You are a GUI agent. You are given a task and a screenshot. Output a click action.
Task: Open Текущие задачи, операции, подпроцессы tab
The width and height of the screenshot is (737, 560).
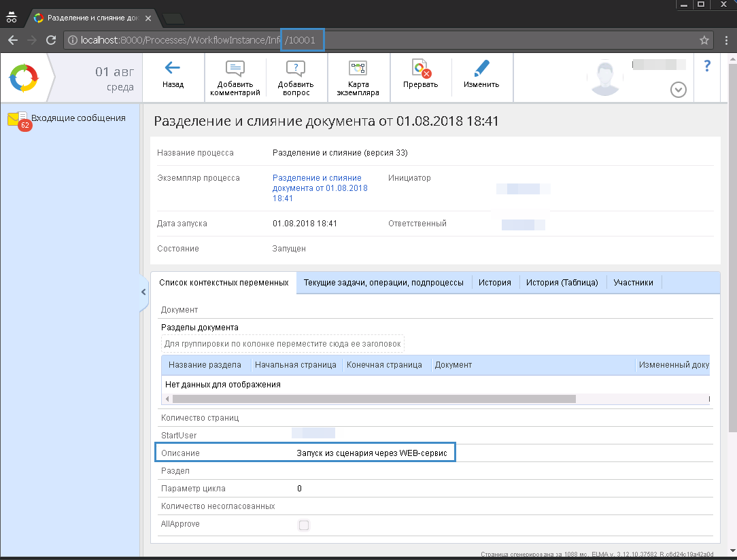[x=383, y=283]
